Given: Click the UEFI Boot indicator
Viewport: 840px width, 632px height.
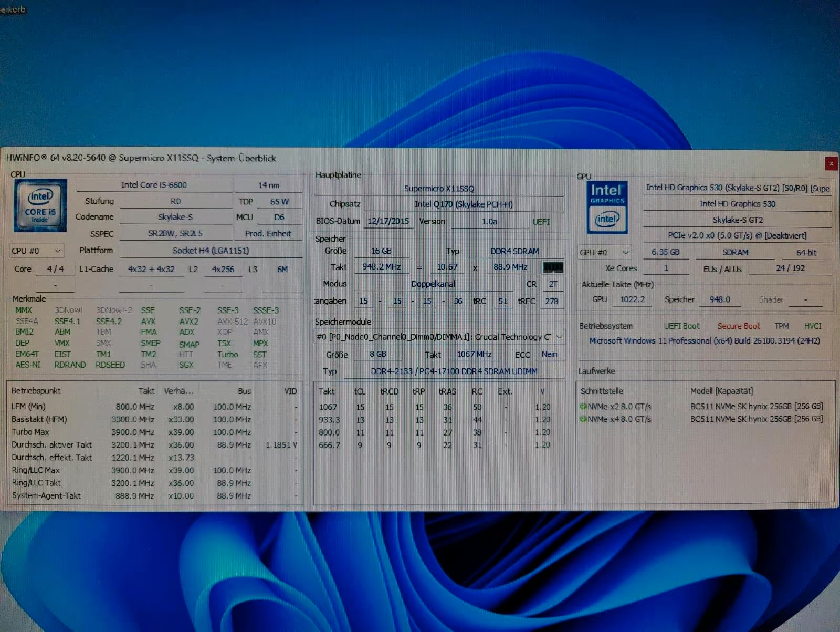Looking at the screenshot, I should click(x=682, y=326).
